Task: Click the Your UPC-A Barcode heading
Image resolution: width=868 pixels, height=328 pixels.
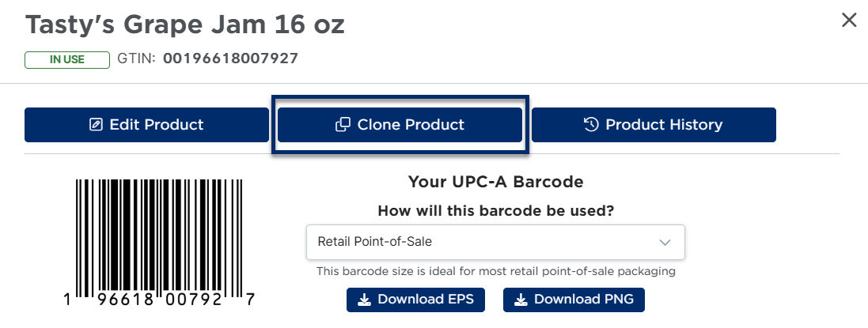Action: [x=495, y=182]
